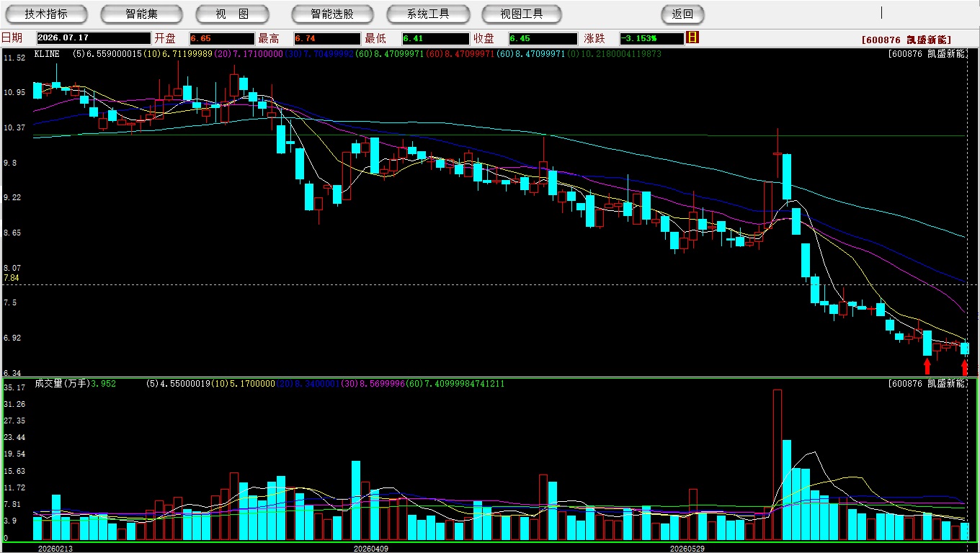The image size is (980, 553).
Task: Toggle the 日 period icon
Action: click(693, 37)
